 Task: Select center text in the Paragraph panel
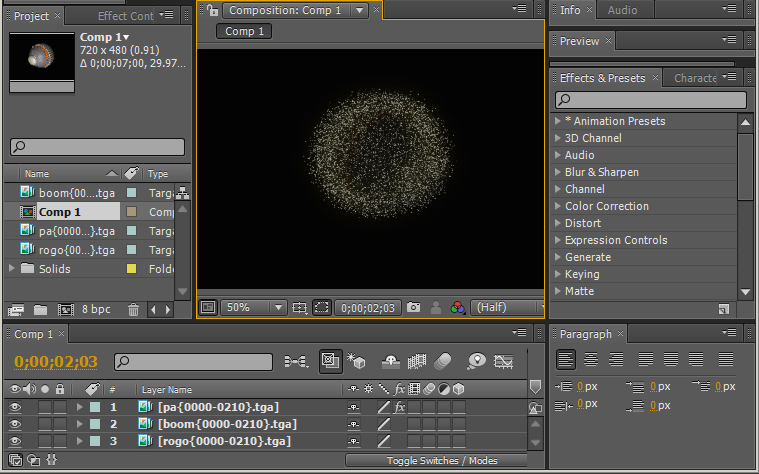[591, 359]
